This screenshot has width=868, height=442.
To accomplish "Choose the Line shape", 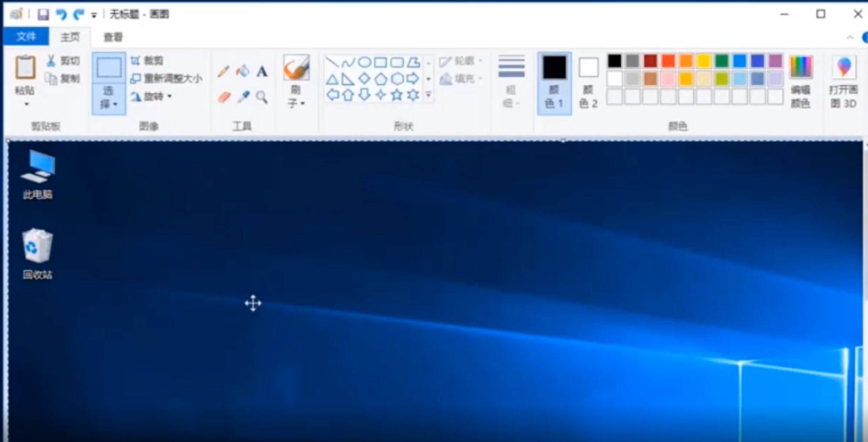I will pyautogui.click(x=332, y=62).
